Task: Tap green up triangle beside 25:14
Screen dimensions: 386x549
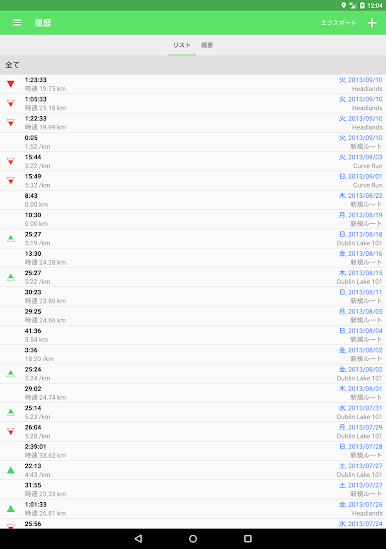Action: (11, 412)
